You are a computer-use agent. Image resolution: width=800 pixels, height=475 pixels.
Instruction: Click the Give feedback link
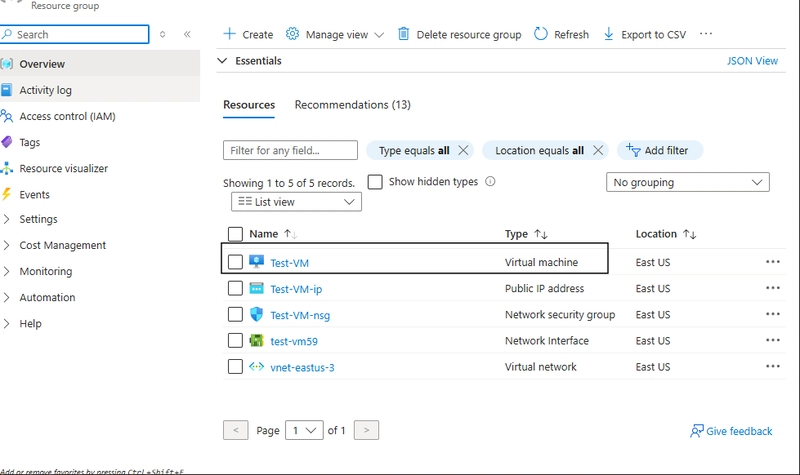[731, 431]
